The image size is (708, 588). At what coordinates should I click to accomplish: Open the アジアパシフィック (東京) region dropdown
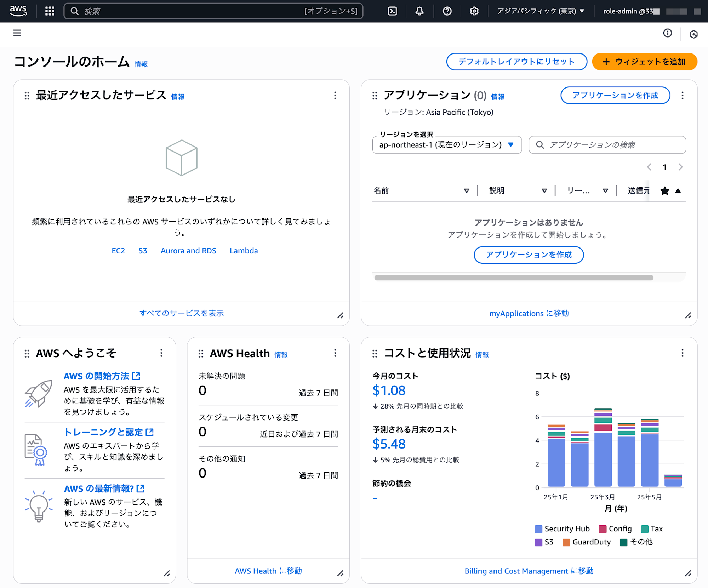coord(541,11)
